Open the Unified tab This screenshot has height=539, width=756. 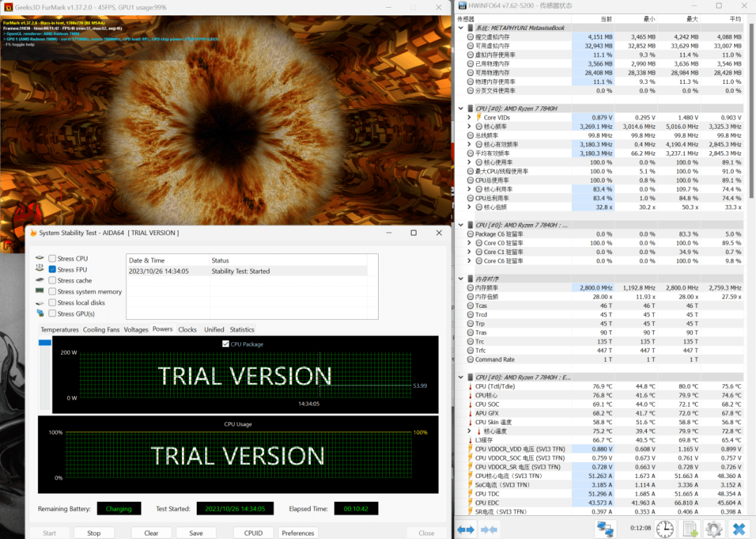214,330
